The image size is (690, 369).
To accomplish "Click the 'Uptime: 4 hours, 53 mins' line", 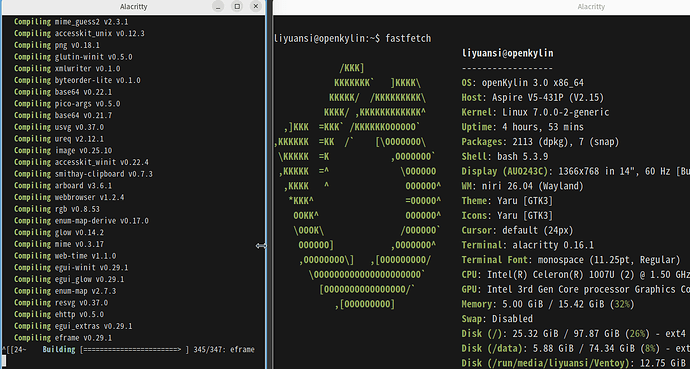I will pyautogui.click(x=523, y=127).
